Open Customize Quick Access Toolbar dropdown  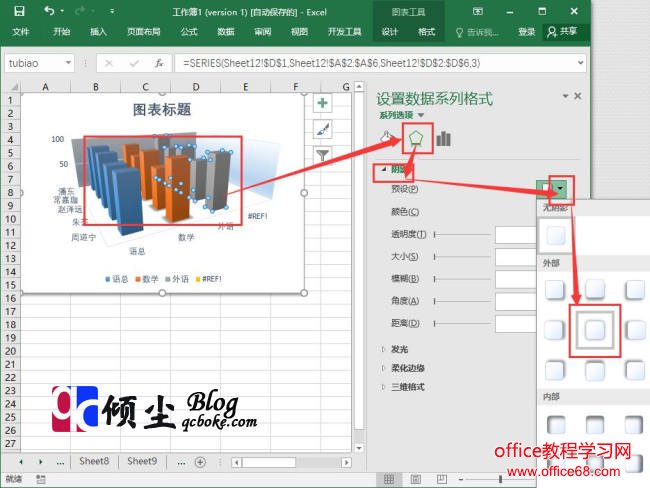[112, 12]
